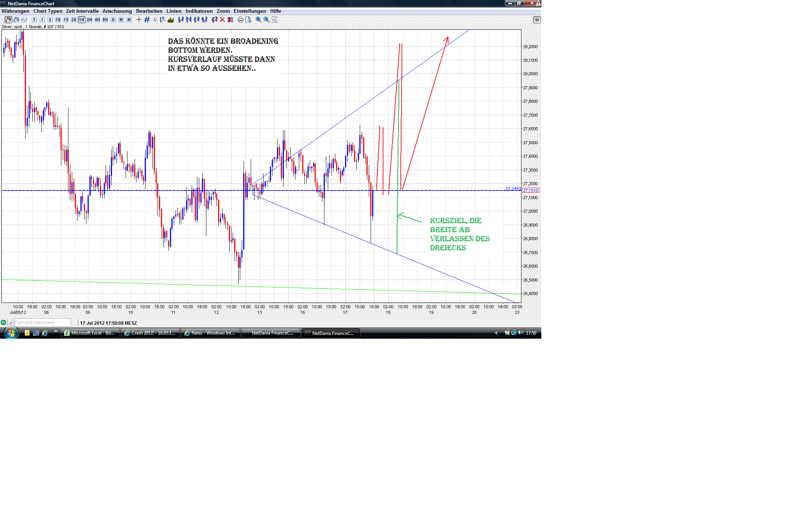Print the chart using the printer icon
The height and width of the screenshot is (508, 812).
click(x=241, y=20)
